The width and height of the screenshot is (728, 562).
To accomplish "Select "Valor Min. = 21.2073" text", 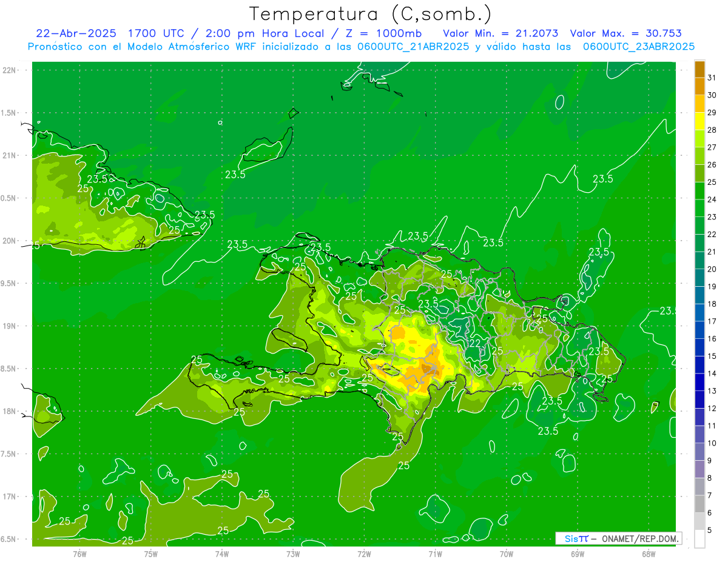I will pos(500,33).
